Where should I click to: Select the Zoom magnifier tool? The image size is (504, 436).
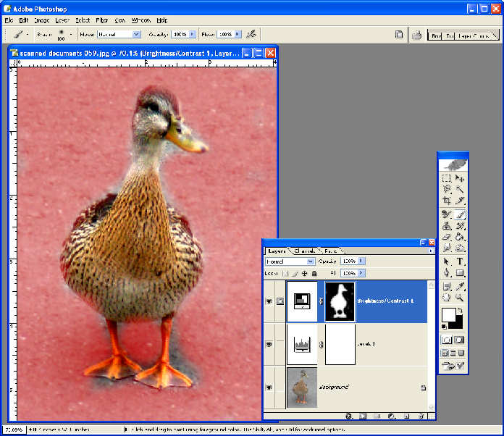tap(460, 298)
